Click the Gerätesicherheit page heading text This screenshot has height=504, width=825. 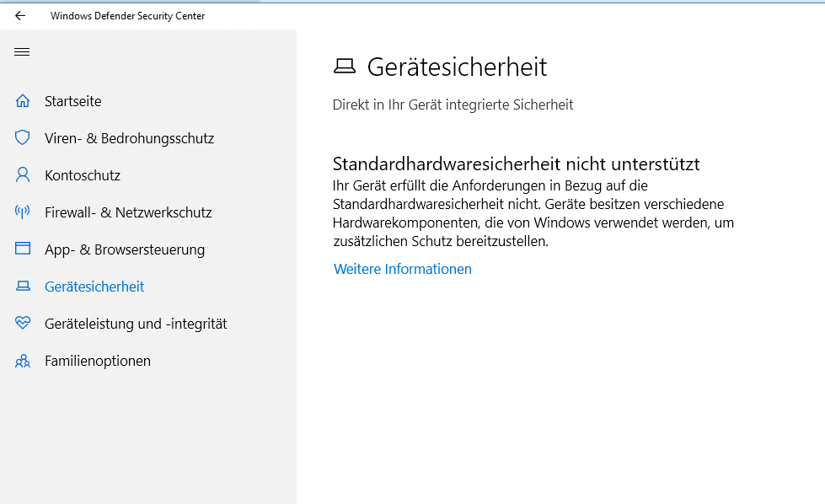[x=458, y=67]
